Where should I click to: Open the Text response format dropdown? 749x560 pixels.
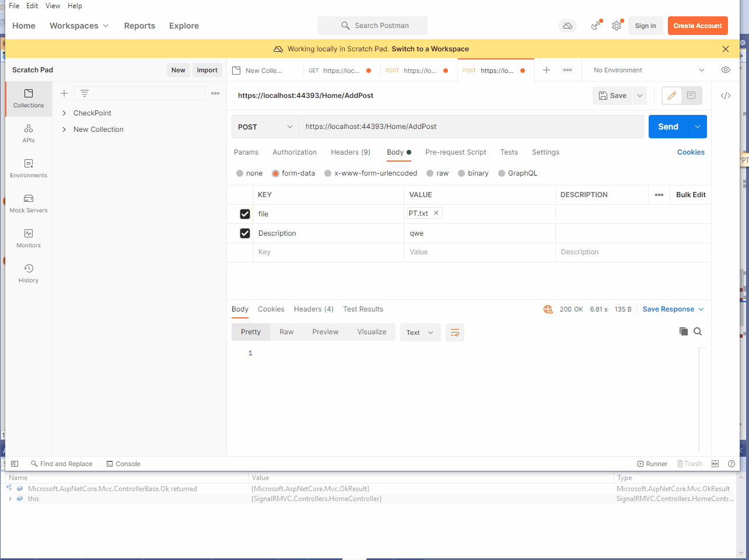point(420,332)
